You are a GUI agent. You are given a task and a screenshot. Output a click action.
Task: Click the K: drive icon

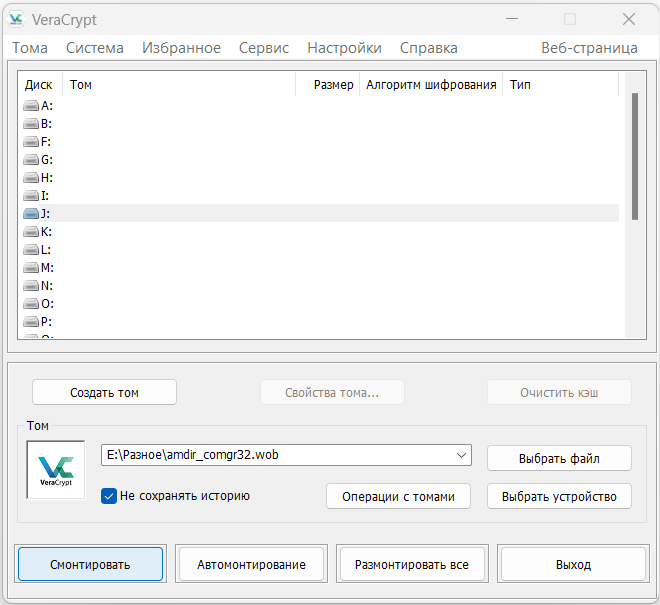(31, 232)
